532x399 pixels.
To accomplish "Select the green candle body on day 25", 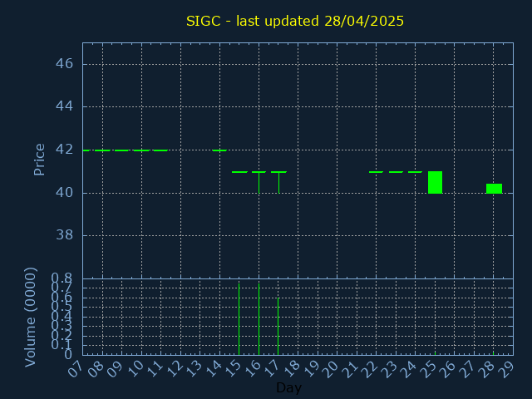I will click(x=435, y=182).
